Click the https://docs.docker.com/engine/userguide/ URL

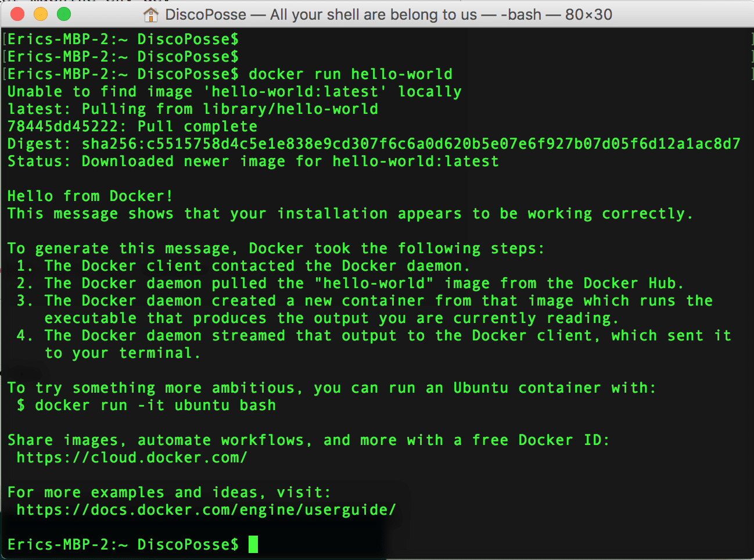[206, 510]
